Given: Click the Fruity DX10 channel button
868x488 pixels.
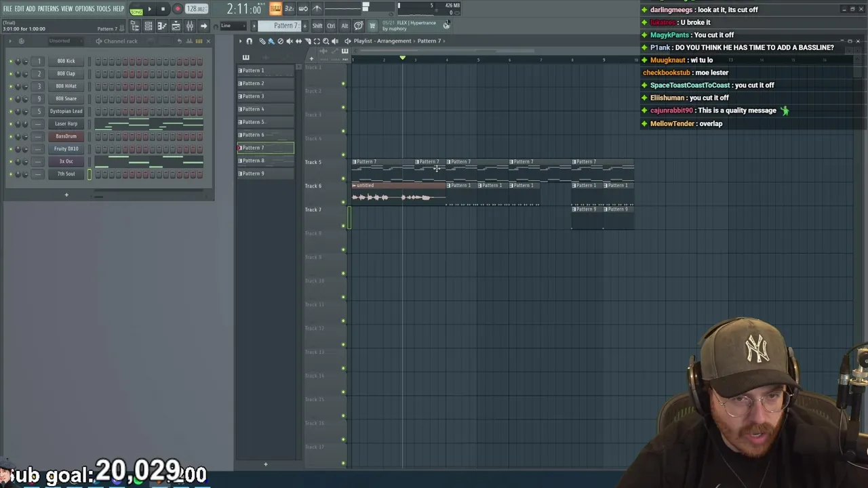Looking at the screenshot, I should (66, 148).
